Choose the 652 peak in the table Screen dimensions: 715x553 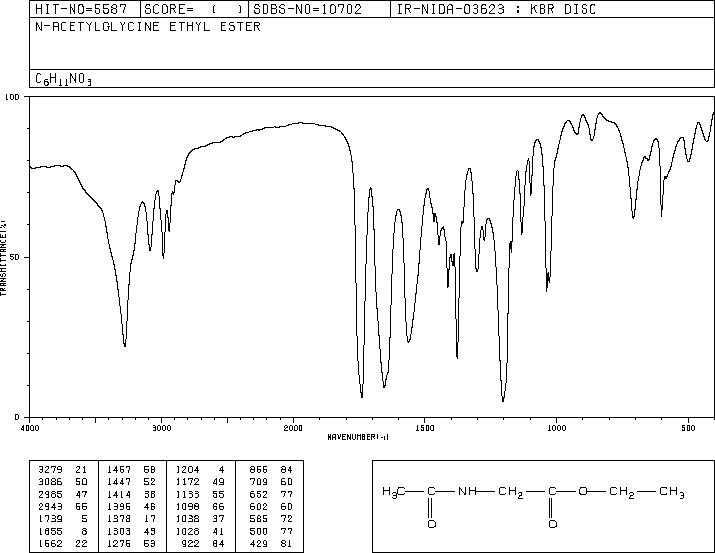pos(259,494)
